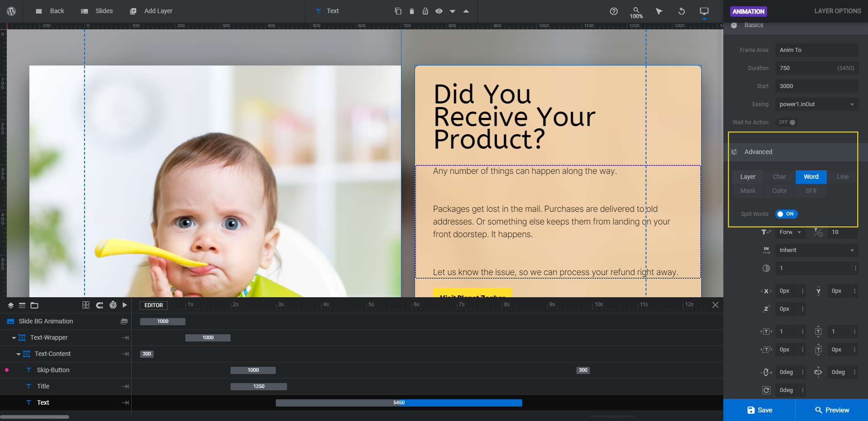Switch to LAYER OPTIONS tab
Viewport: 868px width, 421px height.
[838, 11]
